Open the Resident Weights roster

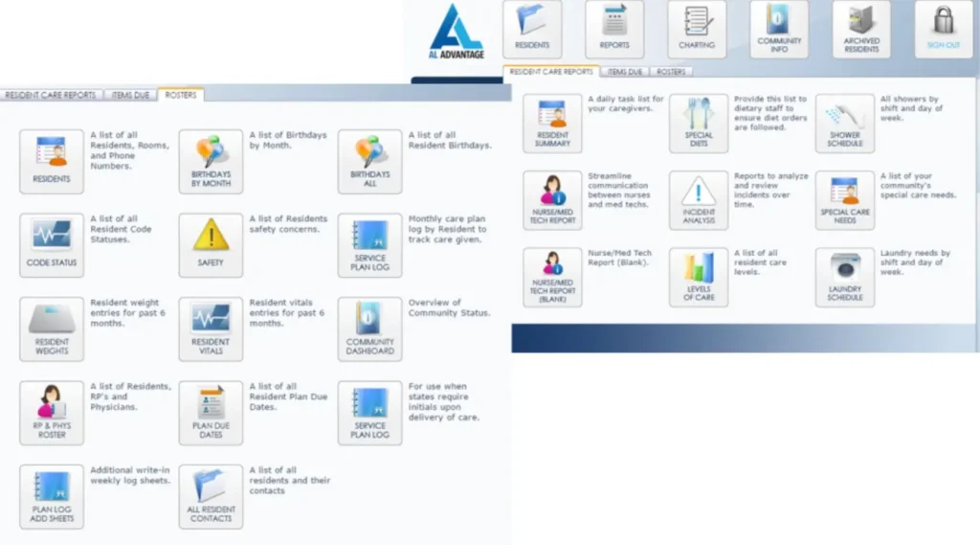coord(52,329)
